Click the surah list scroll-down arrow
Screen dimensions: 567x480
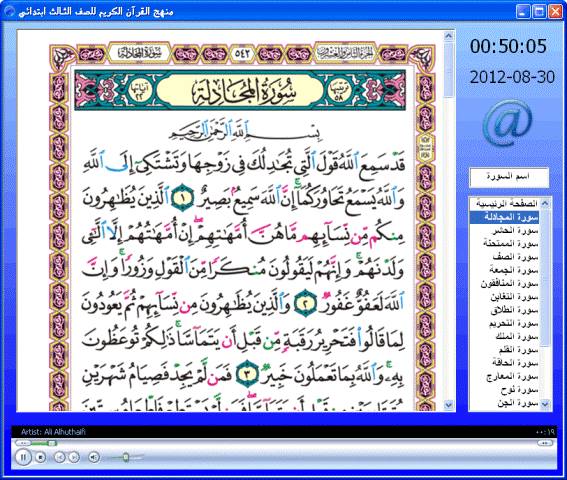click(545, 404)
